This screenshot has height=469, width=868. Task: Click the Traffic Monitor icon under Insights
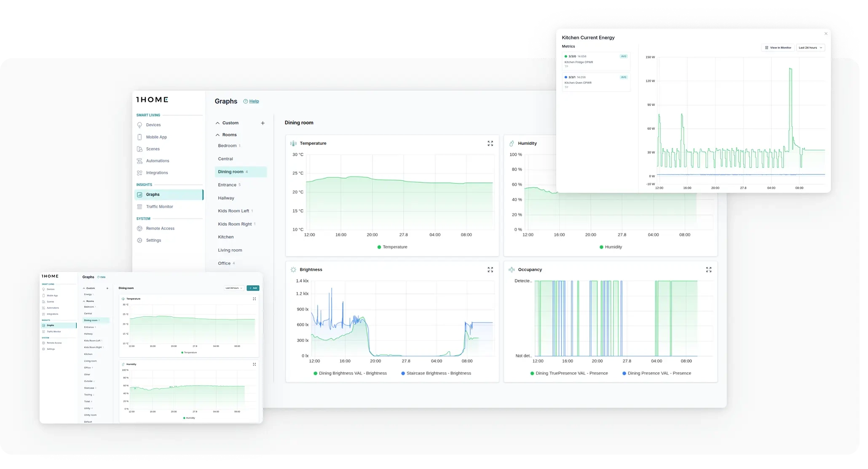[x=140, y=206]
